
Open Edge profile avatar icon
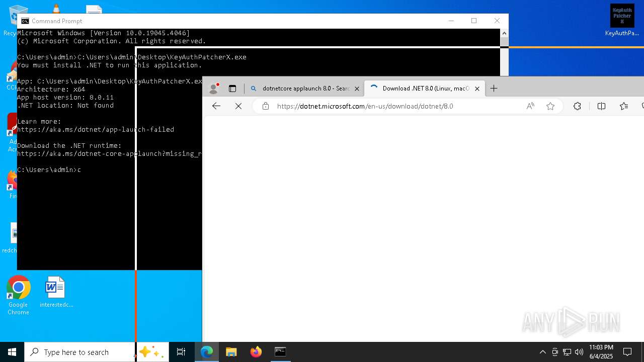click(x=214, y=88)
